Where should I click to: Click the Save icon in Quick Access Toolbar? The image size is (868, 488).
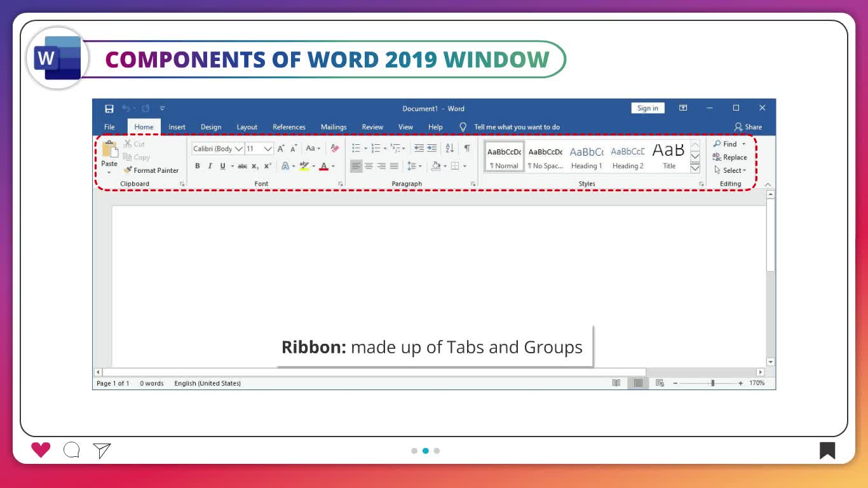[109, 109]
